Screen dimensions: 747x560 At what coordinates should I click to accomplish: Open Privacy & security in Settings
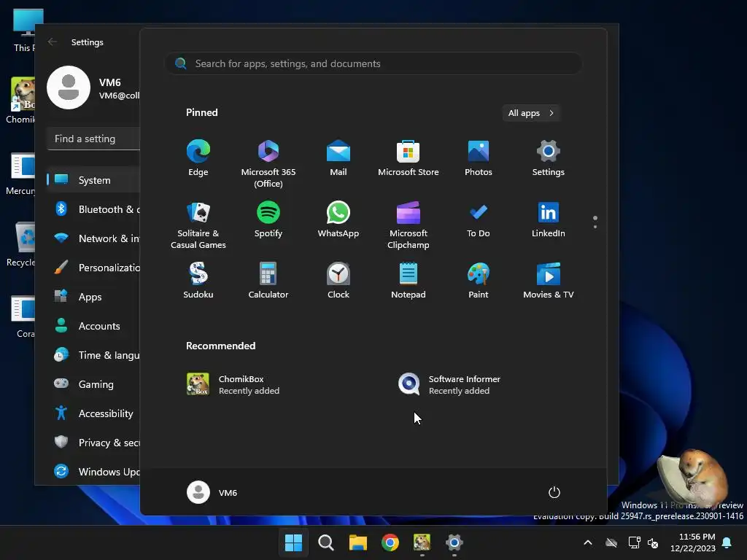(x=94, y=443)
